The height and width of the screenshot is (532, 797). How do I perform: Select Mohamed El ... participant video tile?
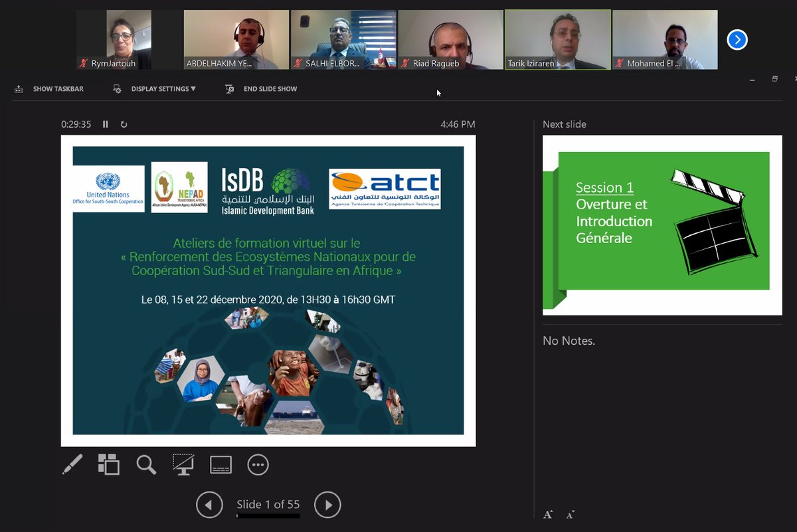tap(665, 40)
